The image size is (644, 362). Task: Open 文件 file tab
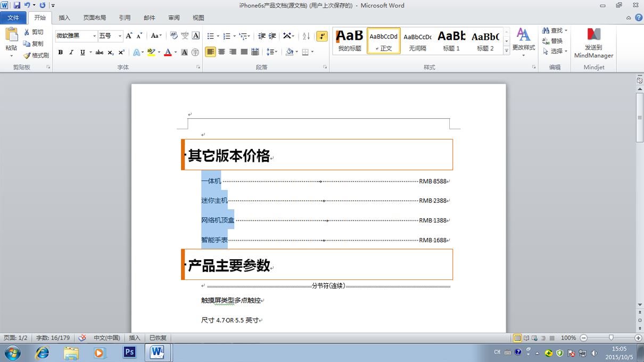pos(13,18)
